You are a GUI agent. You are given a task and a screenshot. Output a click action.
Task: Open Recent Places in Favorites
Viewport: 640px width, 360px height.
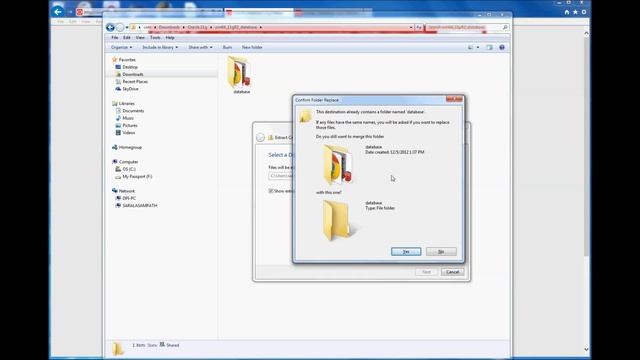(x=135, y=82)
